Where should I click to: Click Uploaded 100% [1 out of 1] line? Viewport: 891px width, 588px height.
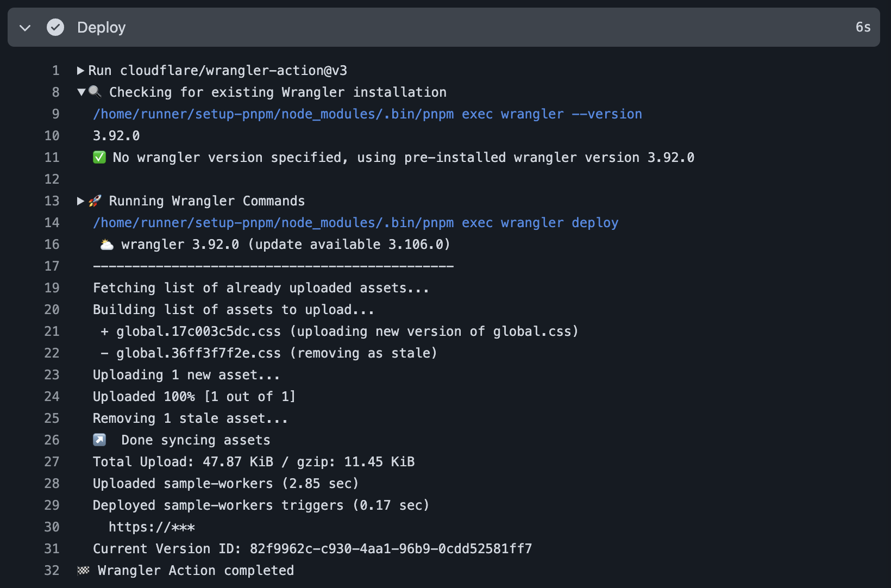(194, 397)
